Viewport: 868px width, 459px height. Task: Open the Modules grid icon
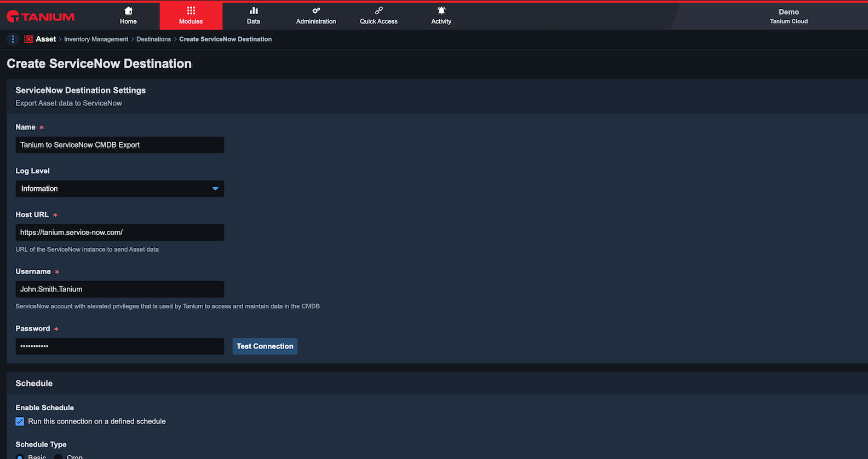(191, 10)
